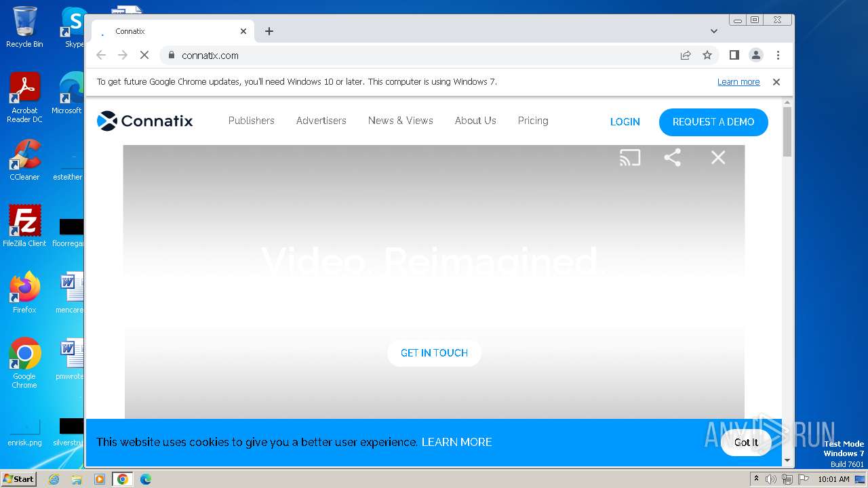Screen dimensions: 868x488
Task: Open the media player taskbar icon
Action: point(100,479)
